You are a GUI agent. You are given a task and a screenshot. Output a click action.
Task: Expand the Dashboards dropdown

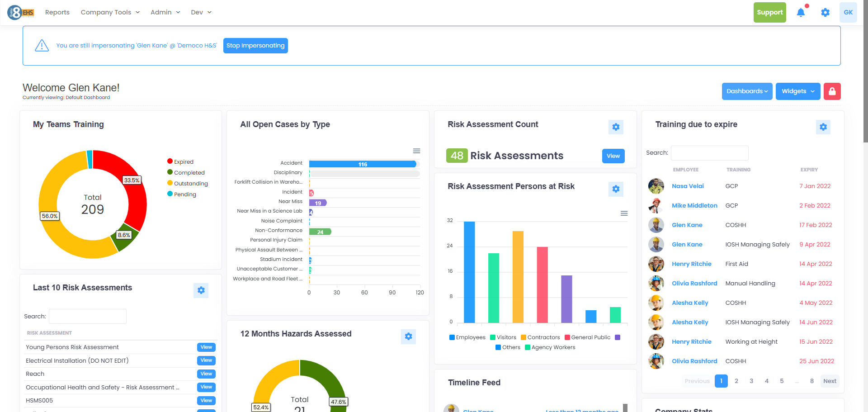(x=747, y=91)
